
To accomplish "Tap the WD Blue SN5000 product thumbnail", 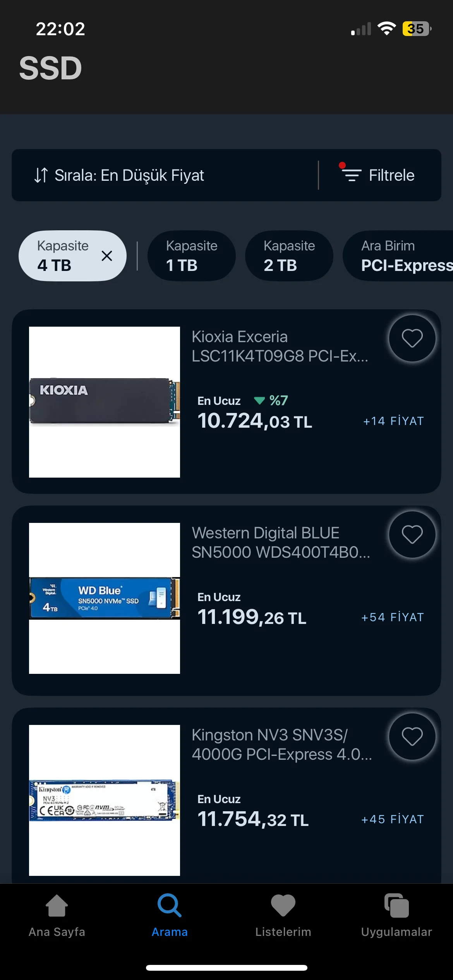I will pyautogui.click(x=105, y=598).
